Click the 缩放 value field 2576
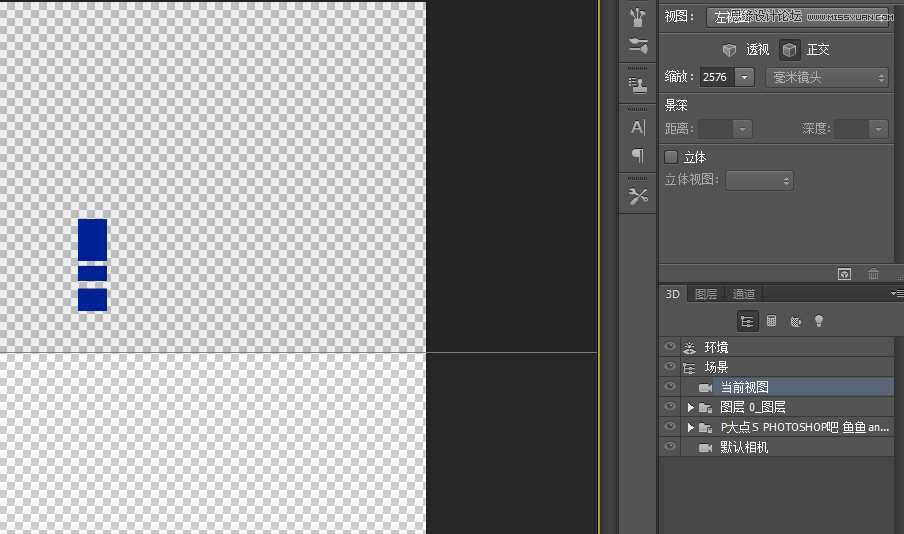 [x=717, y=77]
